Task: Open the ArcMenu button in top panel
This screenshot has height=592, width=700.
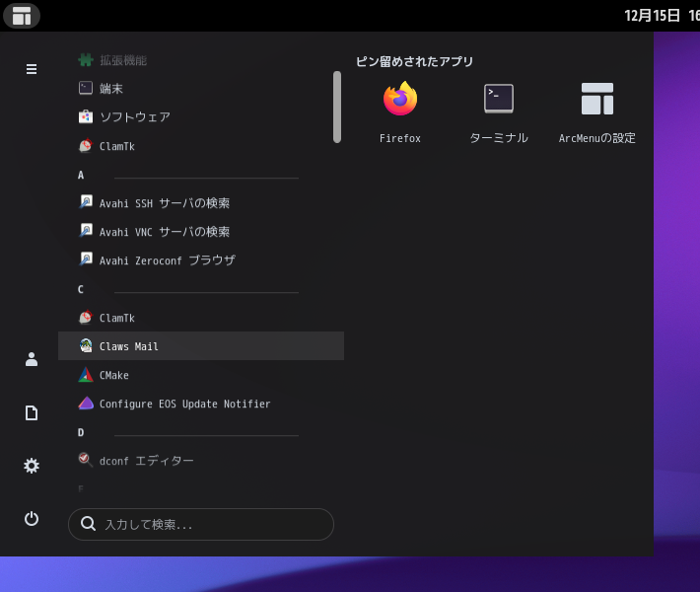Action: 22,16
